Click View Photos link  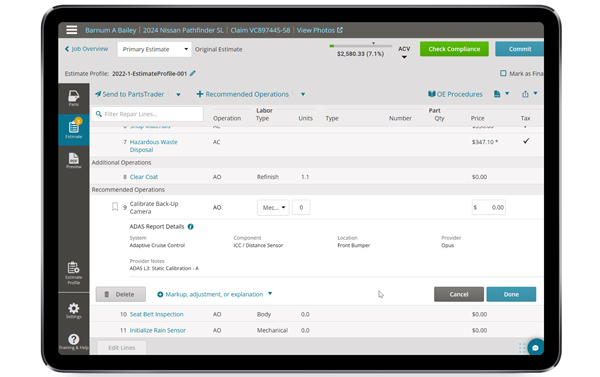[316, 30]
